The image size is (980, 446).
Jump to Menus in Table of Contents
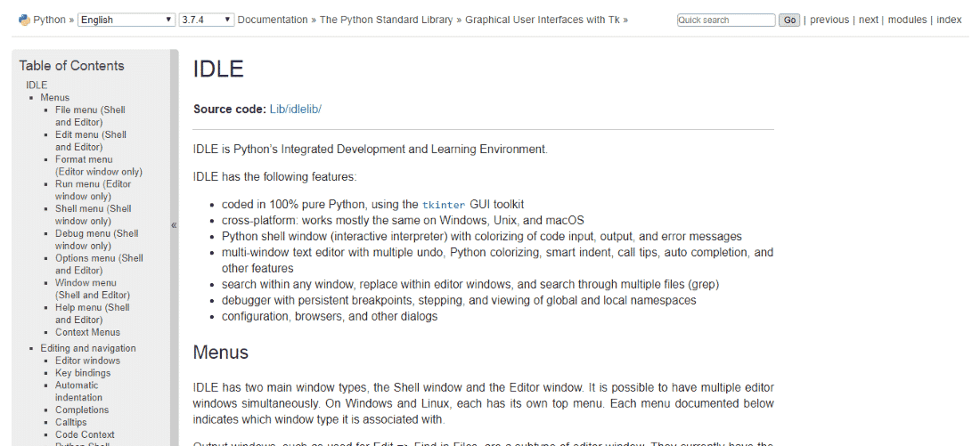pyautogui.click(x=55, y=97)
